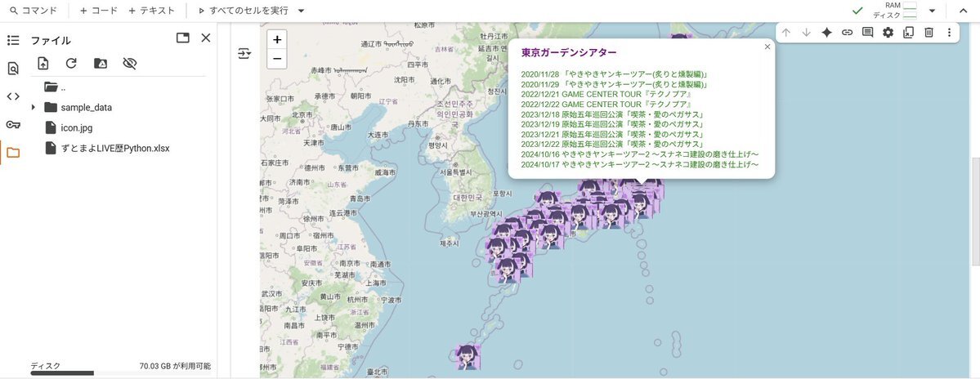Open the run options dropdown arrow
The width and height of the screenshot is (980, 379).
(x=302, y=11)
